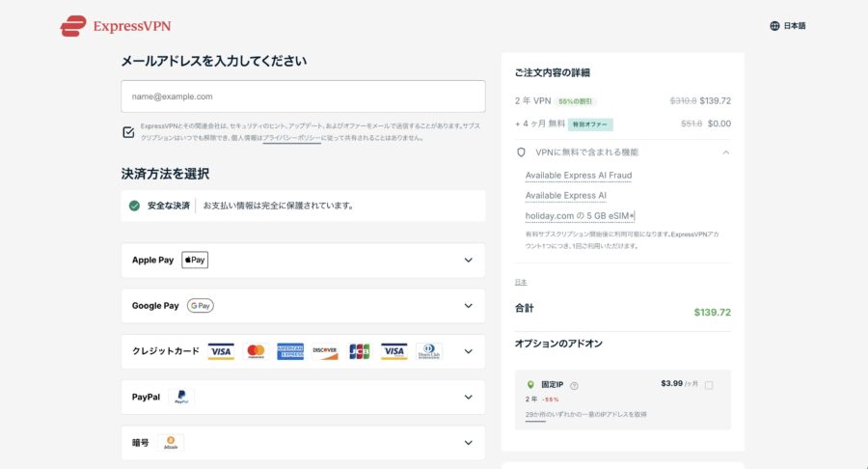Image resolution: width=868 pixels, height=469 pixels.
Task: Click the Available Express AI feature
Action: [x=566, y=196]
